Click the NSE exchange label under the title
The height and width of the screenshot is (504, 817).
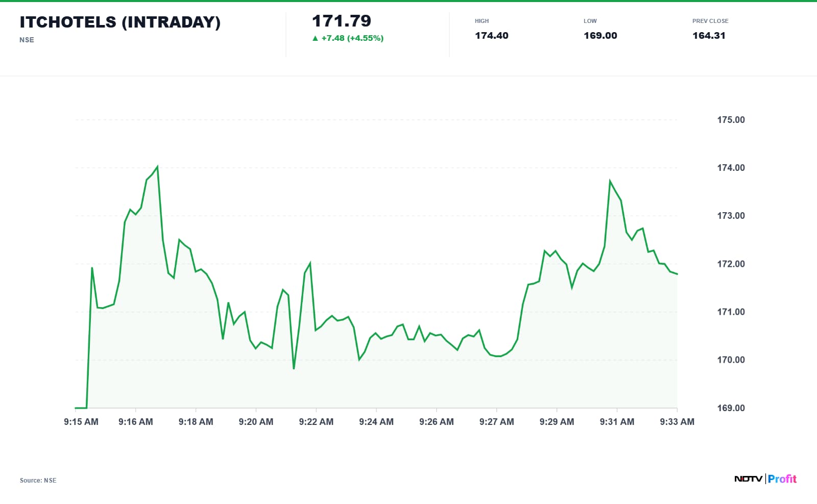pyautogui.click(x=27, y=40)
